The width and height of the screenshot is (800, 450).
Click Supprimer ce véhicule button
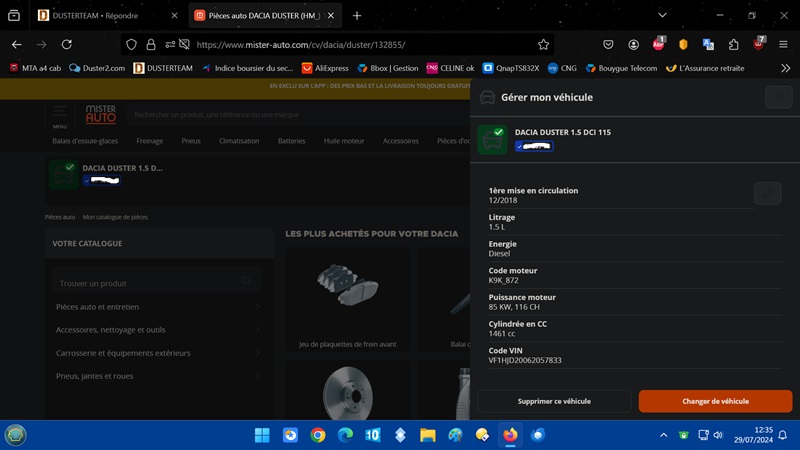coord(554,402)
